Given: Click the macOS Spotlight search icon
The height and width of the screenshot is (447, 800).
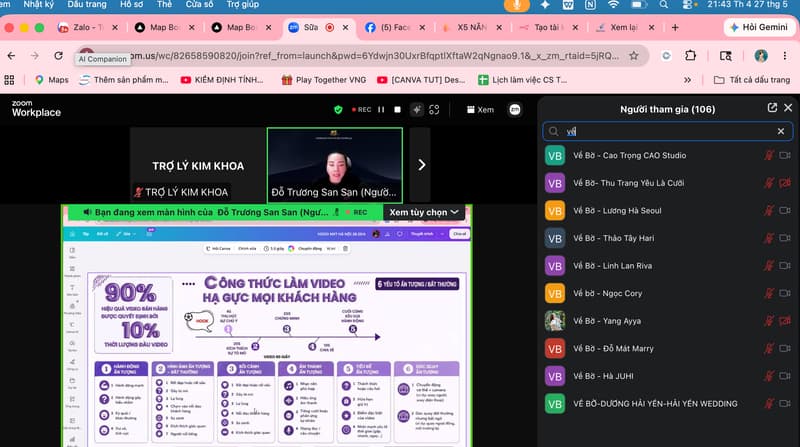Looking at the screenshot, I should tap(663, 5).
